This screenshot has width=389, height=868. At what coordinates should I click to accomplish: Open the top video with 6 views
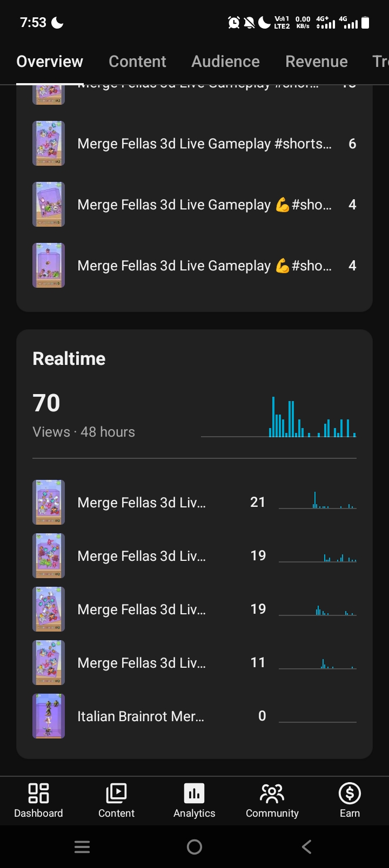194,144
